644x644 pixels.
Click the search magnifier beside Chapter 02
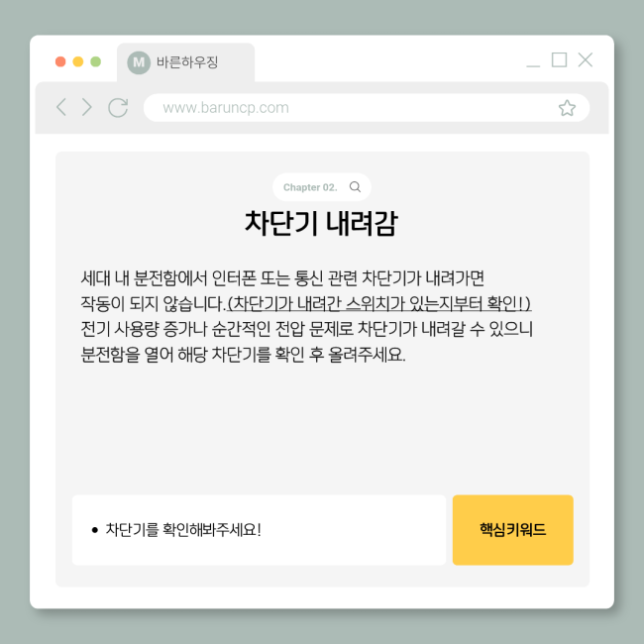pyautogui.click(x=355, y=187)
